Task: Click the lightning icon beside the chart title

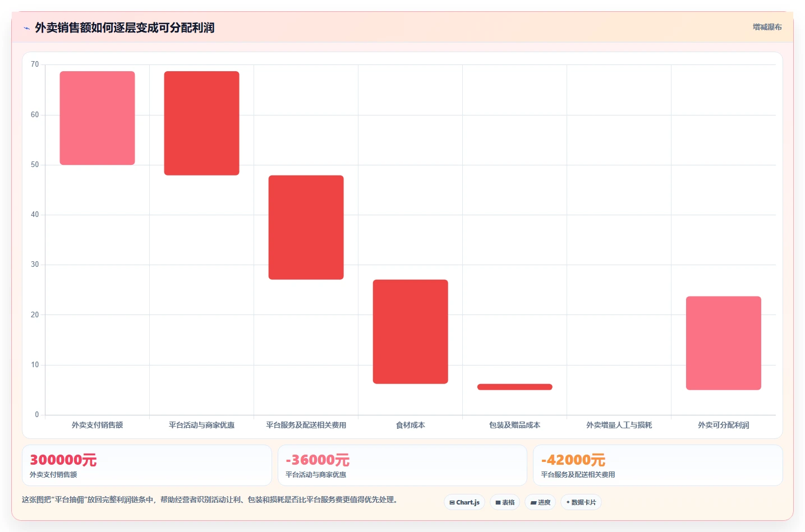Action: 26,28
